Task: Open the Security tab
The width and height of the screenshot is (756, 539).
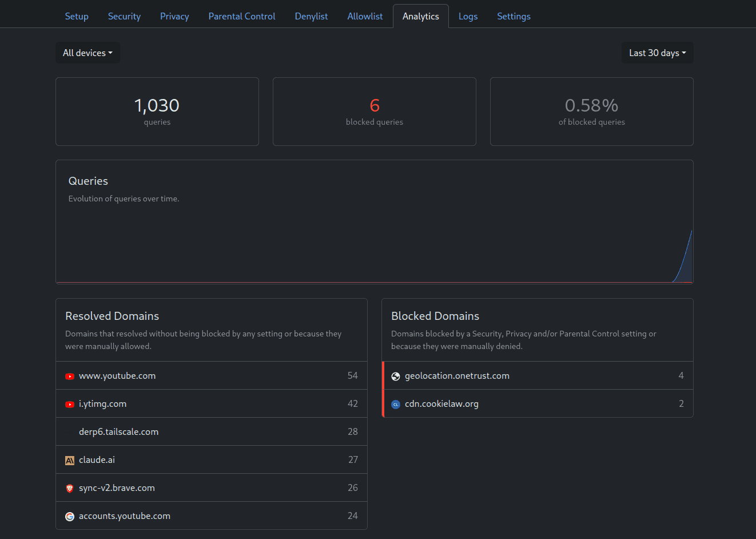Action: (x=124, y=16)
